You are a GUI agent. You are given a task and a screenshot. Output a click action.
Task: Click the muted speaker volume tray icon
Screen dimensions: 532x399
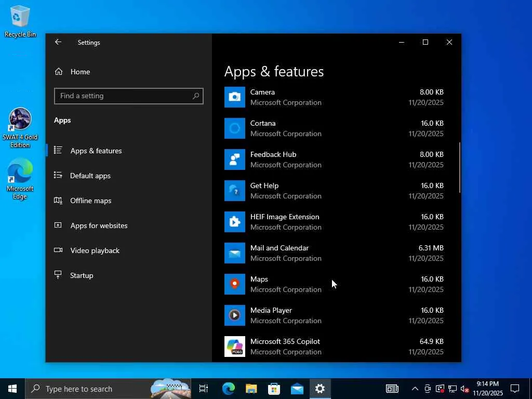[x=465, y=389]
